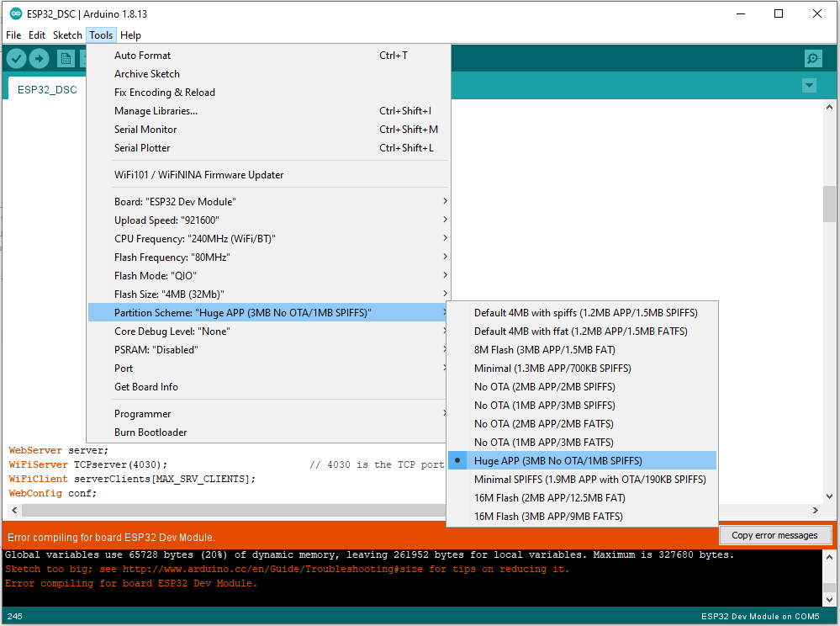Image resolution: width=840 pixels, height=626 pixels.
Task: Expand the Flash Size 4MB submenu
Action: pyautogui.click(x=268, y=294)
